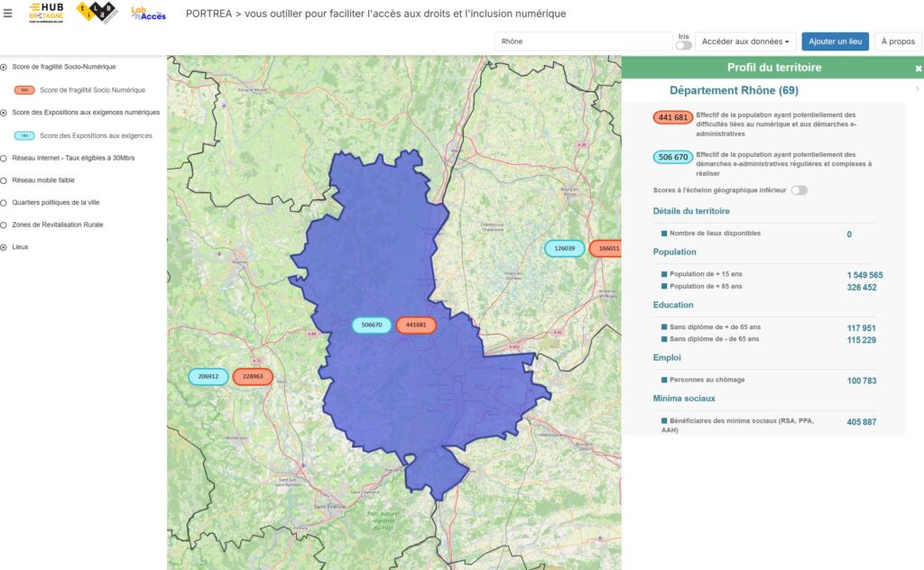
Task: Select map badge 441681
Action: click(x=416, y=325)
